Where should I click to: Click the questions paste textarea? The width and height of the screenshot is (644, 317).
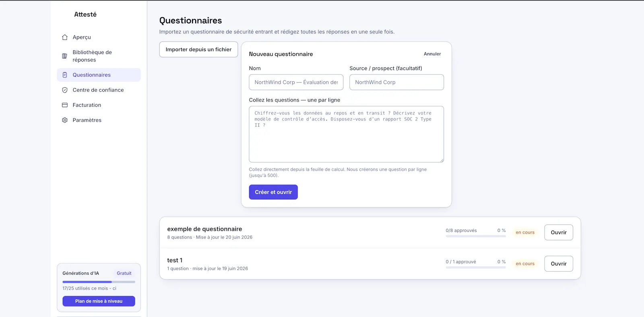[x=347, y=134]
